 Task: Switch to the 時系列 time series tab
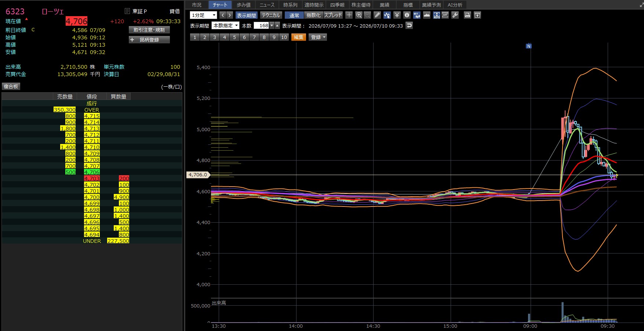pyautogui.click(x=290, y=5)
